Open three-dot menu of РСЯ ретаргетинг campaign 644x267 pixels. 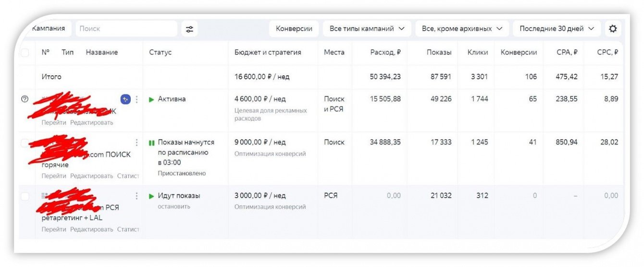pyautogui.click(x=136, y=196)
